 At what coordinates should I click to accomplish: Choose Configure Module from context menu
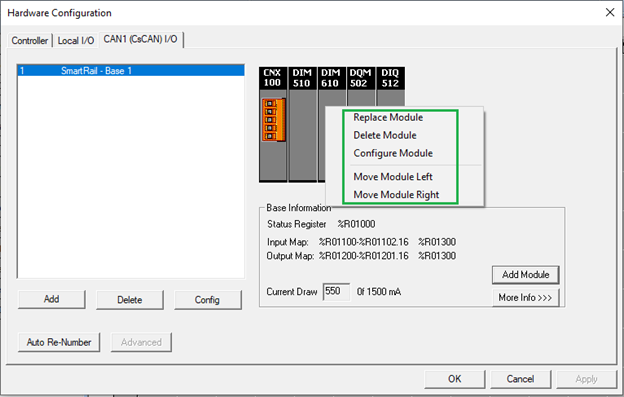(393, 153)
